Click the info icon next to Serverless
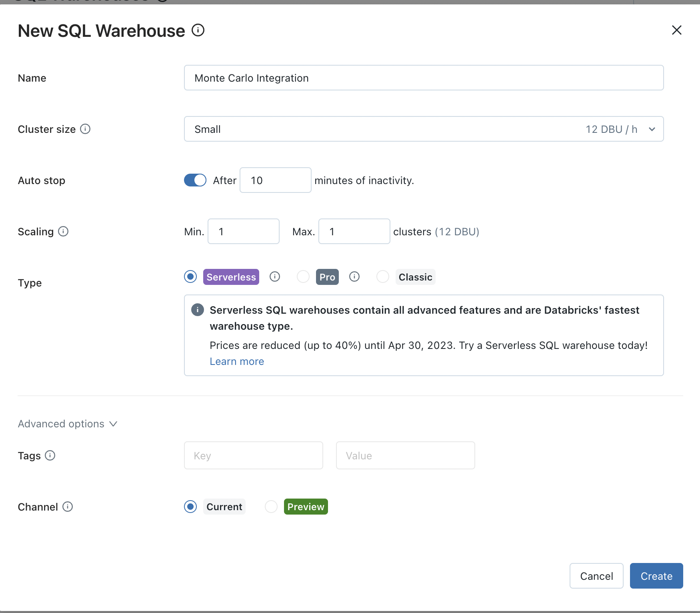 click(x=275, y=276)
